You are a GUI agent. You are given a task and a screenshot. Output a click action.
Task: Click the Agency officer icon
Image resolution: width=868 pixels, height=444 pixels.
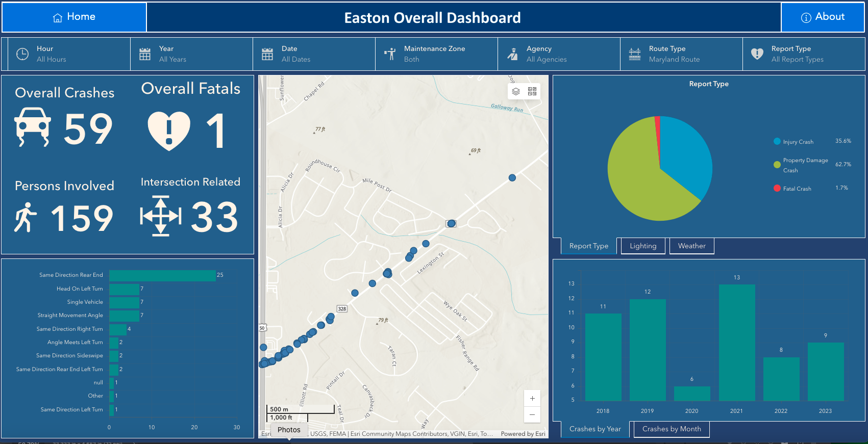(x=512, y=54)
